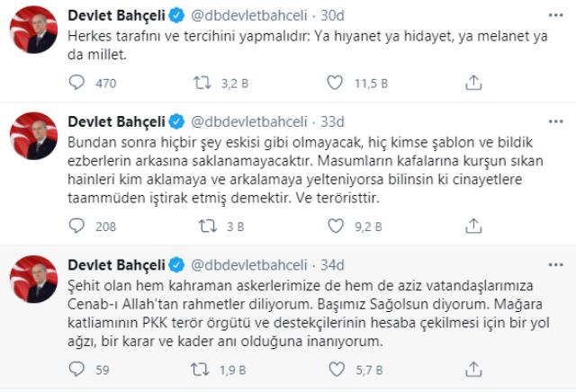Image resolution: width=576 pixels, height=392 pixels.
Task: Retweet the 'Şehit olan' tweet
Action: [204, 369]
